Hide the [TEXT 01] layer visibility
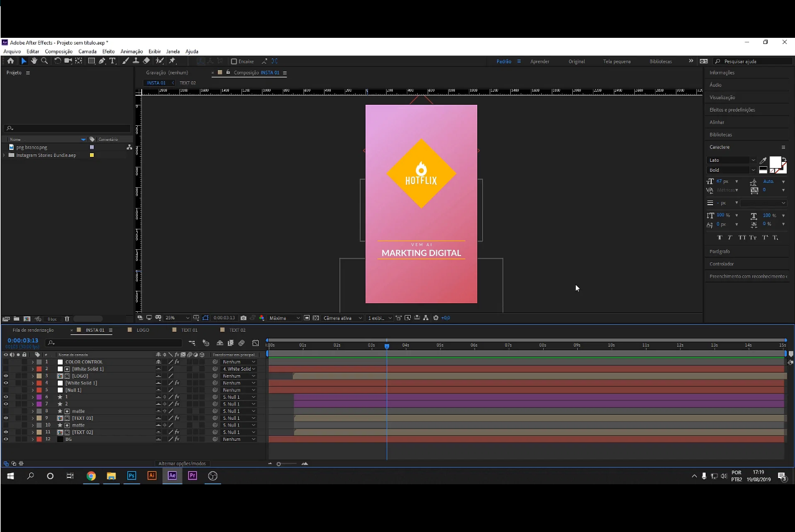Viewport: 795px width, 532px height. (x=6, y=419)
